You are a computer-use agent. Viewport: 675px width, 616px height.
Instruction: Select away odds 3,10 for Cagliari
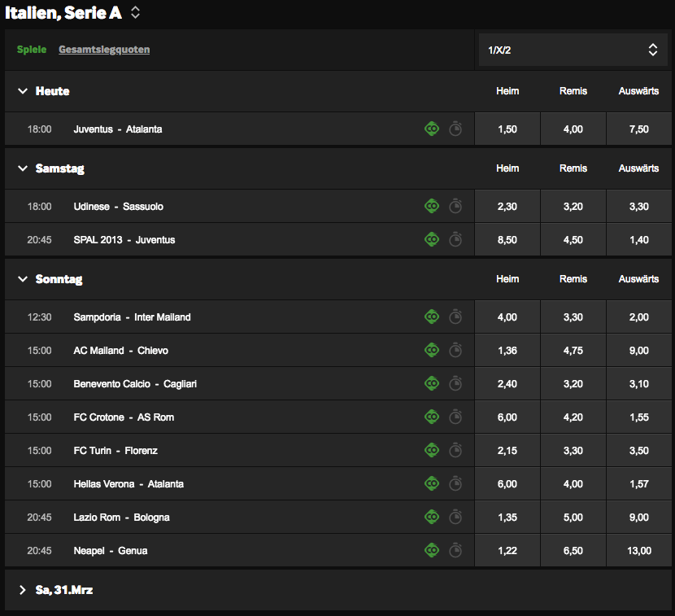click(x=639, y=383)
